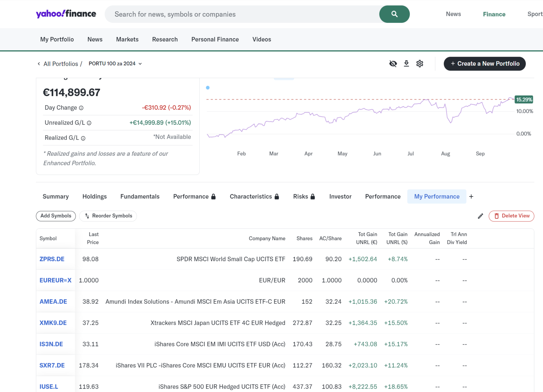Screen dimensions: 543x392
Task: Click Reorder Symbols button
Action: pyautogui.click(x=108, y=216)
